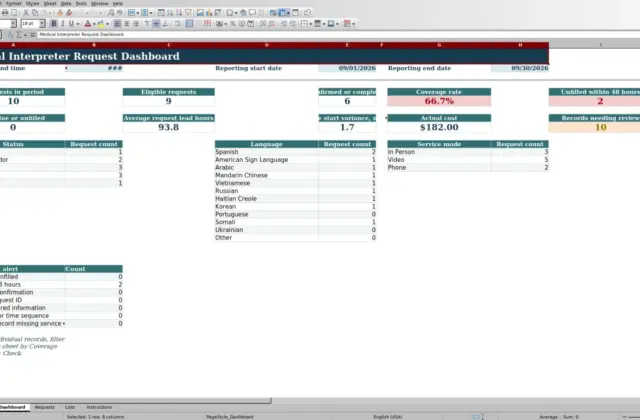Click the horizontal sheet scrollbar
The image size is (640, 420).
(135, 401)
